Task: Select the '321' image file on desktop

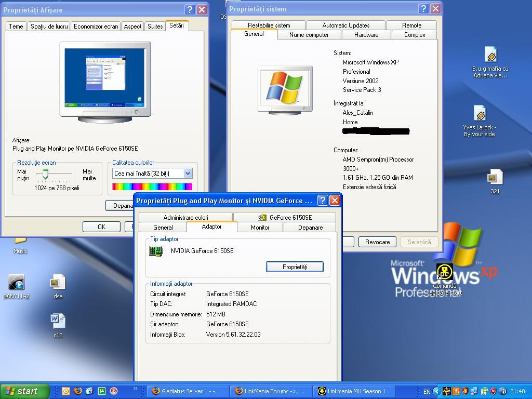Action: coord(495,181)
